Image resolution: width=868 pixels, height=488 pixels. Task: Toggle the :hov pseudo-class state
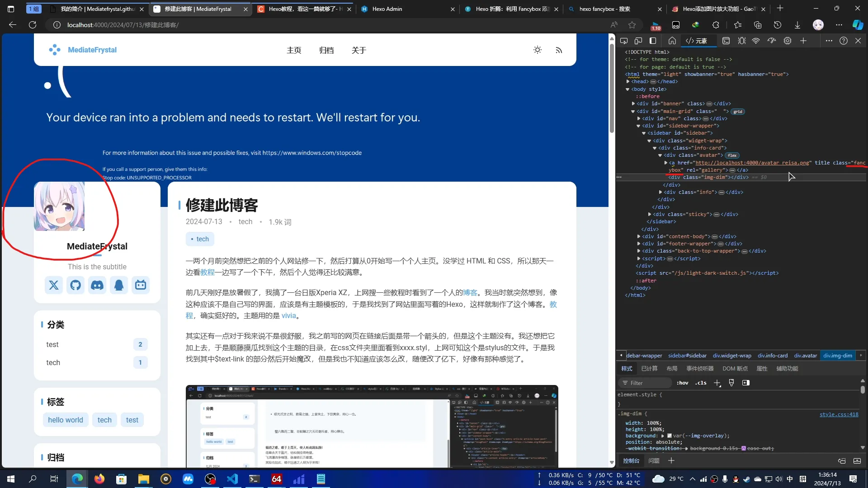pyautogui.click(x=682, y=383)
